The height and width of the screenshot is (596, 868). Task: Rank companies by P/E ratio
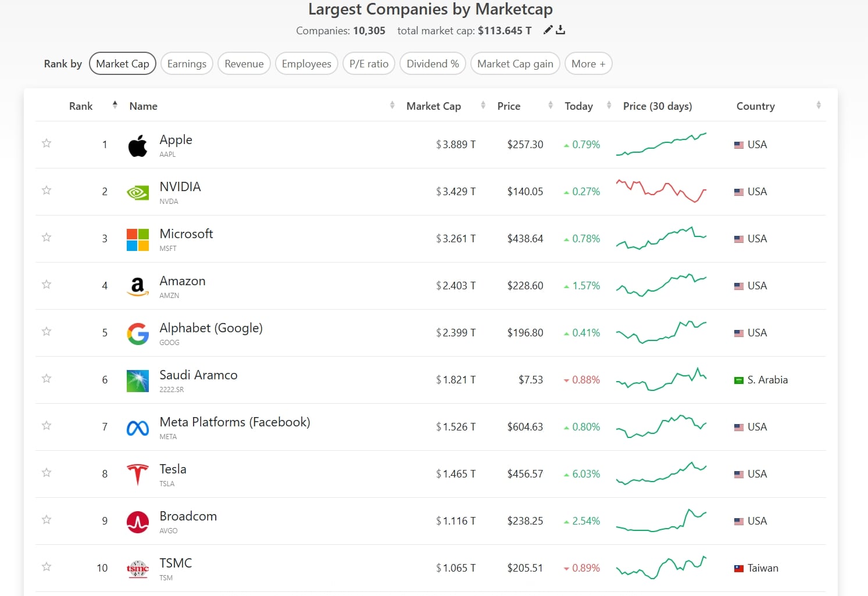(x=369, y=64)
